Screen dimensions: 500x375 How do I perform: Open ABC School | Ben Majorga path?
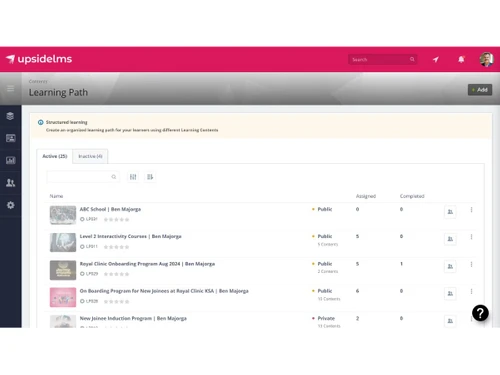tap(110, 209)
